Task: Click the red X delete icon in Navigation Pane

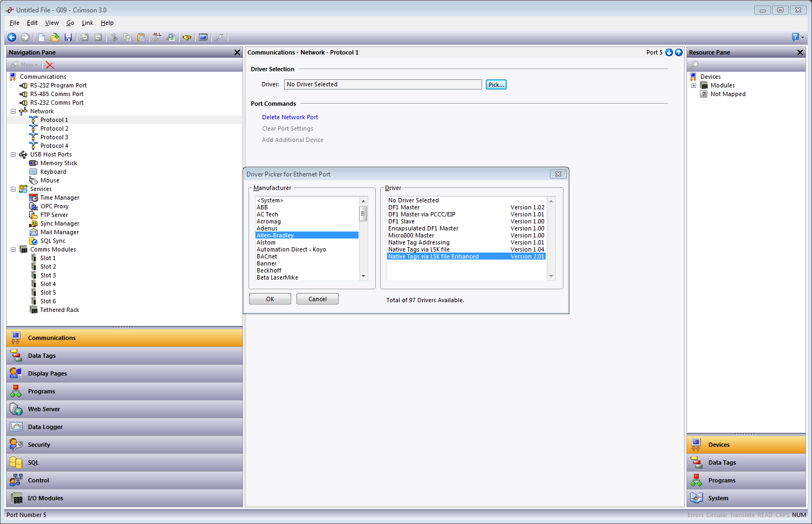Action: coord(50,65)
